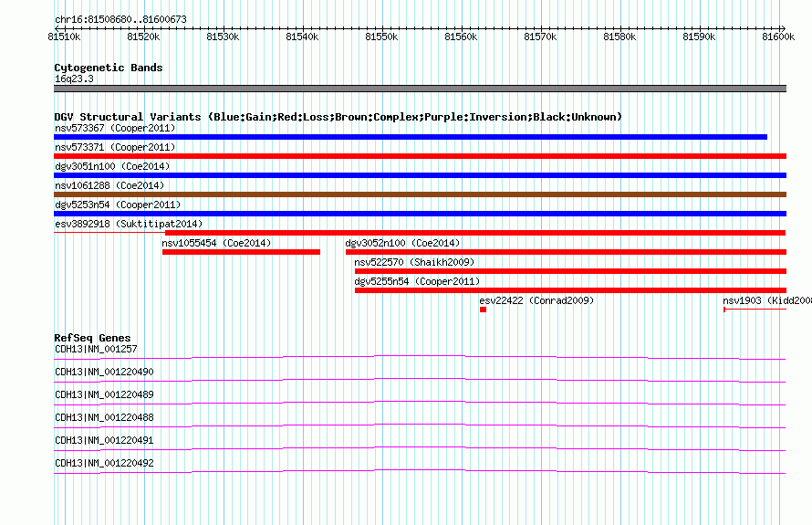Click the red dgv5255n54 loss bar
Screen dimensions: 812x525
coord(570,290)
